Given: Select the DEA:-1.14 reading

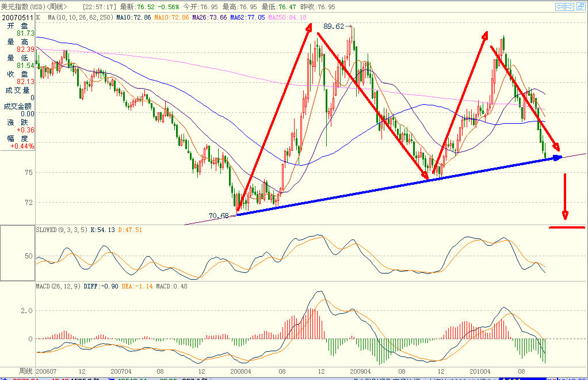Looking at the screenshot, I should tap(138, 286).
